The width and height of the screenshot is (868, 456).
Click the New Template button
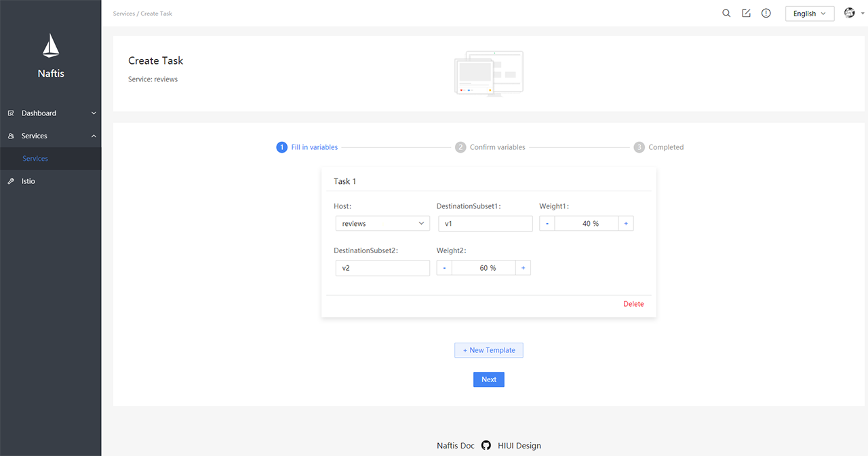[x=488, y=349]
